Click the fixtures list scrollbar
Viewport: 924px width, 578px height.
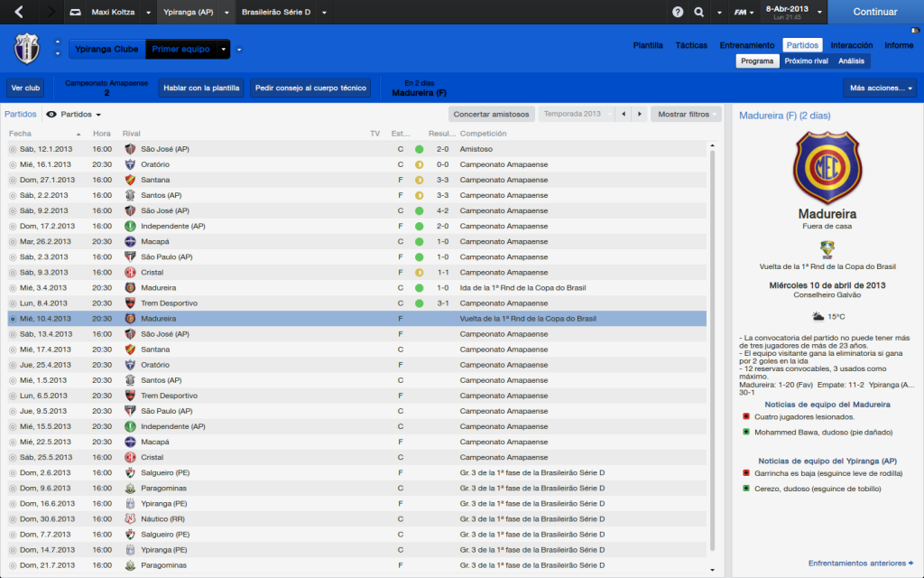tap(713, 351)
